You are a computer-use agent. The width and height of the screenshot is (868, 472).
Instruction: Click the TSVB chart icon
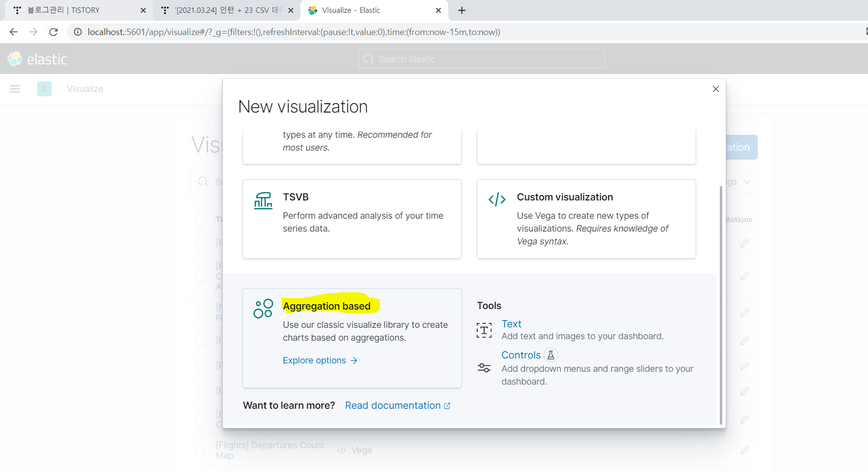[263, 200]
